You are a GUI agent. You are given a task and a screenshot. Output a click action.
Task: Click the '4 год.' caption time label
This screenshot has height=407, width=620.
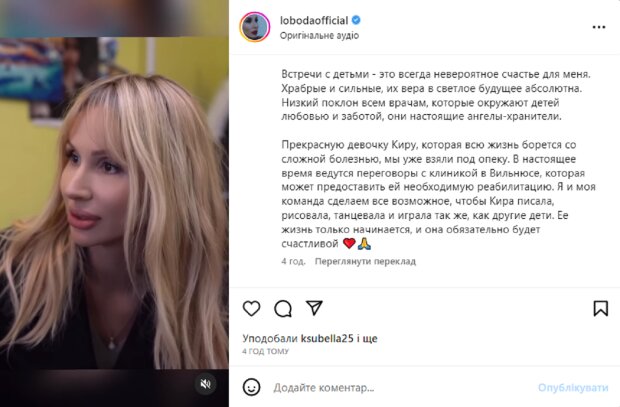click(x=293, y=261)
